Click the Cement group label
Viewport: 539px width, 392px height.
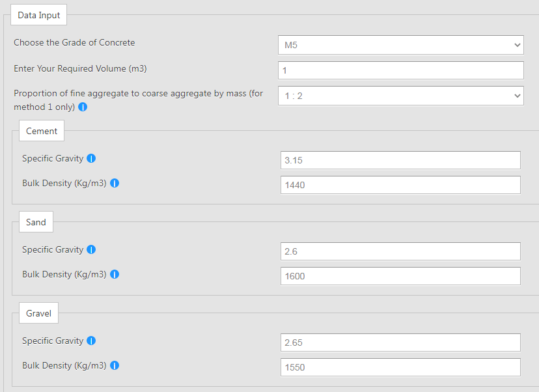coord(41,130)
